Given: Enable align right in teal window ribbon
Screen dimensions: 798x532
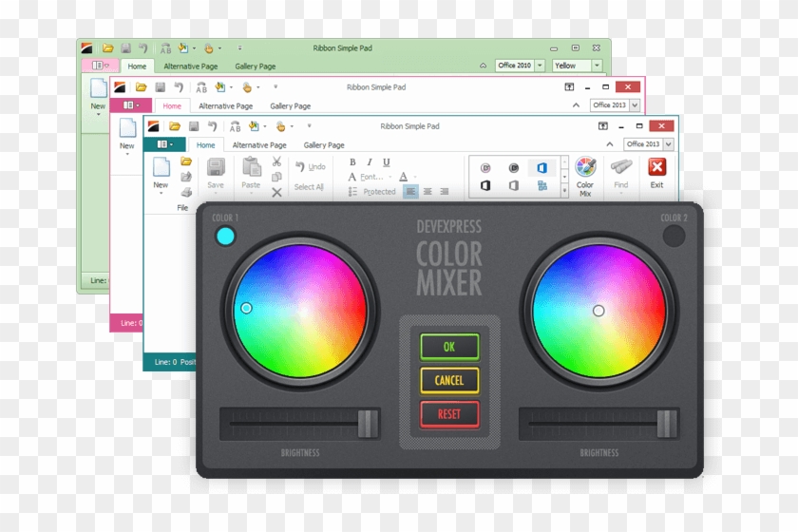Looking at the screenshot, I should pos(445,191).
